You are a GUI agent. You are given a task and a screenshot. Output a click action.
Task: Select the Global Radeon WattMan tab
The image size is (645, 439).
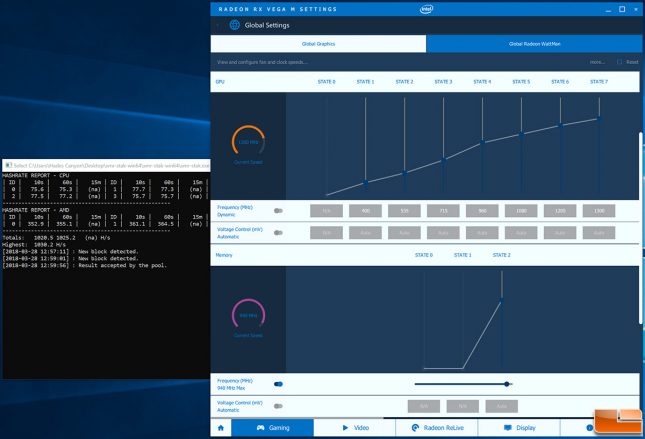[534, 44]
